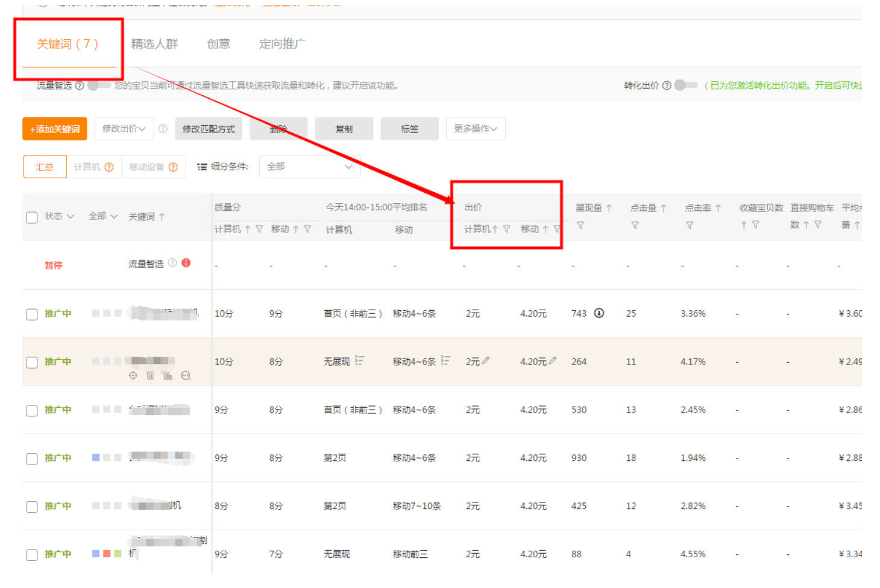The width and height of the screenshot is (880, 588).
Task: Toggle the 流量智选 switch on
Action: click(x=99, y=86)
